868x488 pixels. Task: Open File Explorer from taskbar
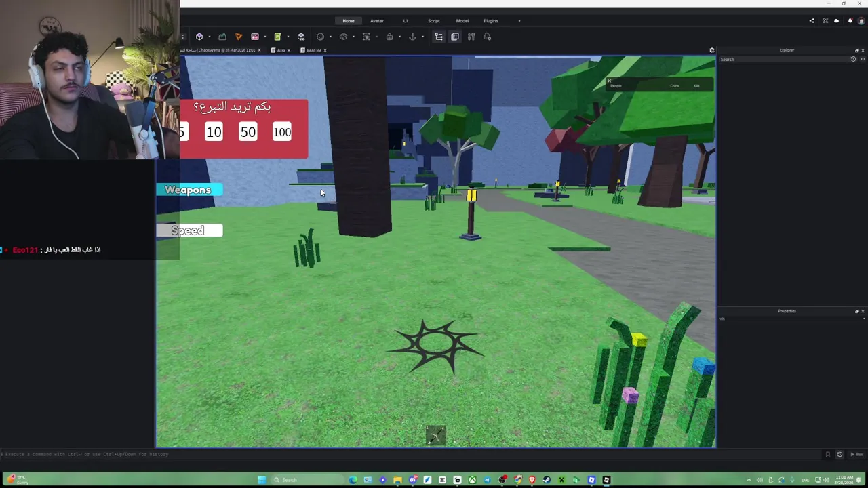[397, 480]
